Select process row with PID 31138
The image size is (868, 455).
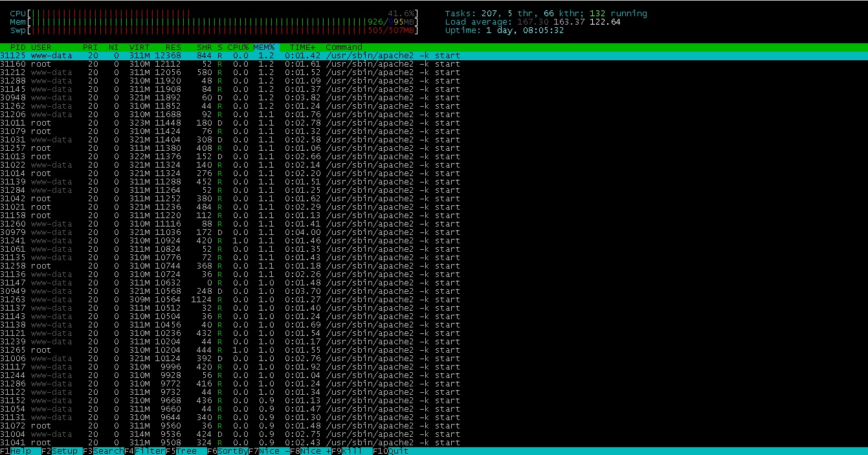pos(434,325)
